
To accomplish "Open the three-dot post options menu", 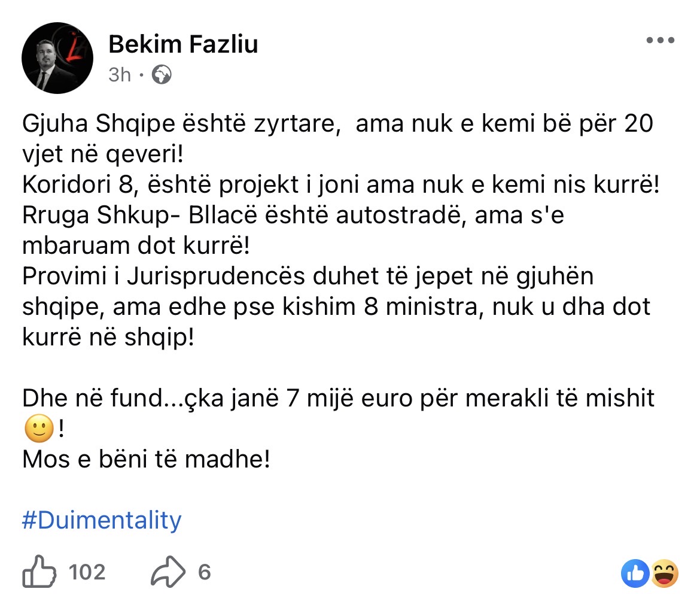I will (x=661, y=40).
